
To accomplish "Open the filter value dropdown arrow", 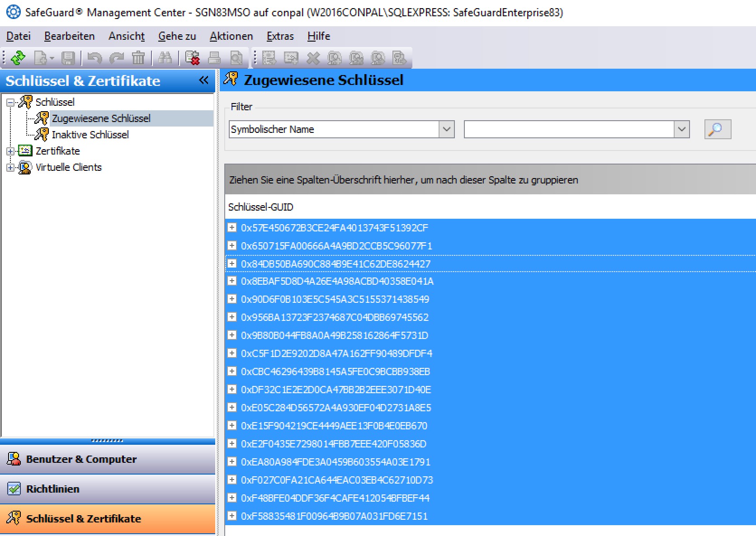I will 682,129.
